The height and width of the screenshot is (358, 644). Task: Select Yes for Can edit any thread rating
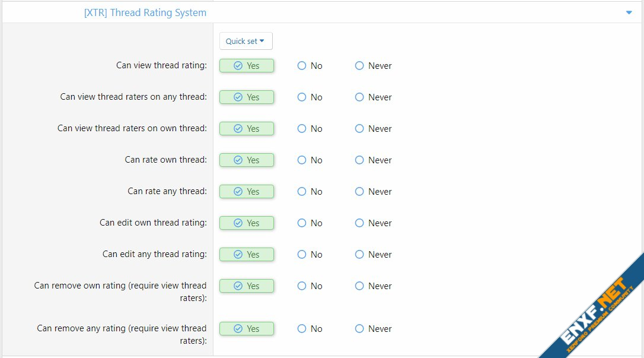click(x=247, y=255)
